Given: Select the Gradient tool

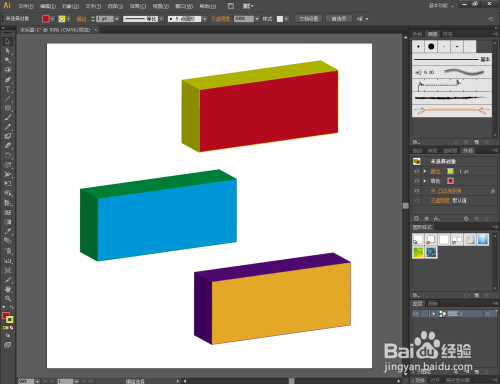Looking at the screenshot, I should 8,222.
